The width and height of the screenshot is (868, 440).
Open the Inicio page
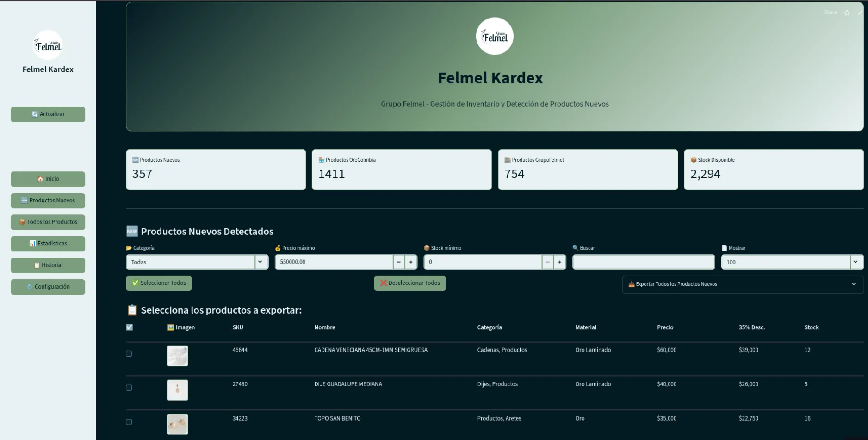tap(48, 179)
